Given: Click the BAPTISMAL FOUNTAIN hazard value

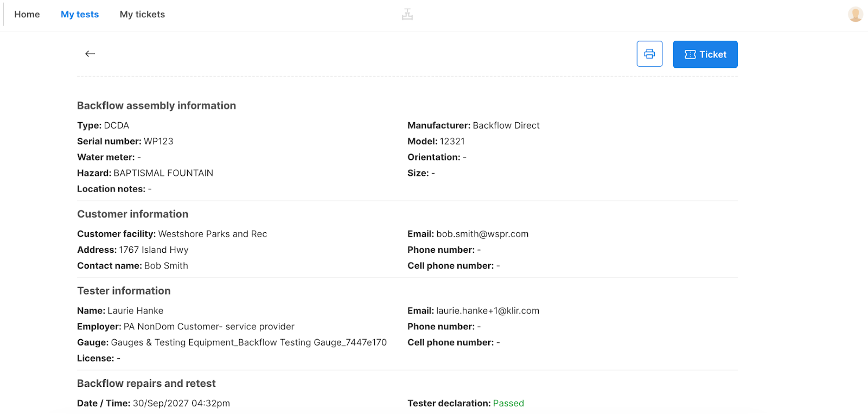Looking at the screenshot, I should 163,173.
